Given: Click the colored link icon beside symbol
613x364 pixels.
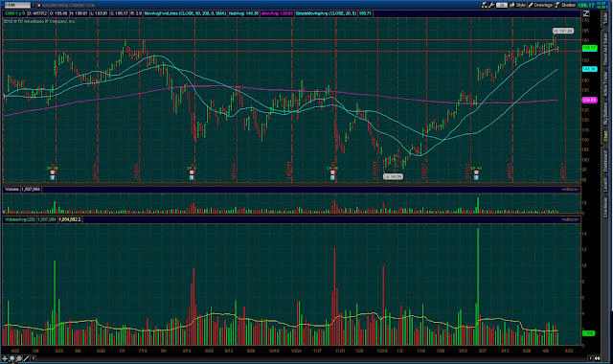Looking at the screenshot, I should [38, 5].
